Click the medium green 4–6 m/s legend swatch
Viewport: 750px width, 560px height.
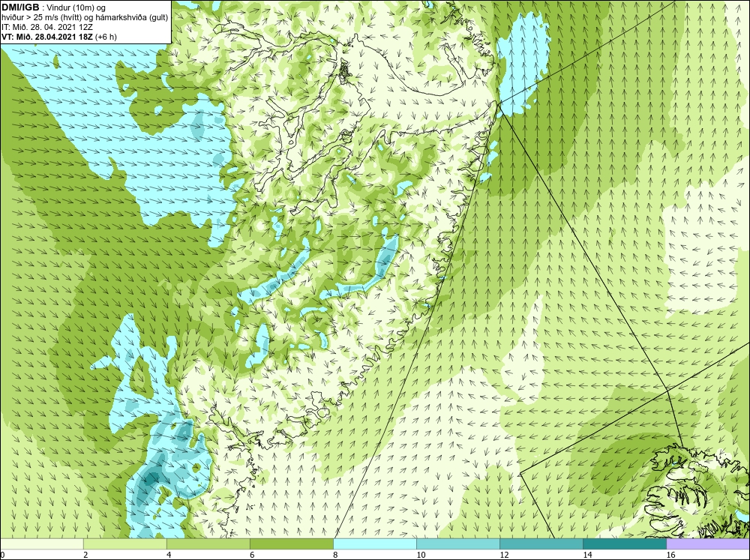click(208, 544)
